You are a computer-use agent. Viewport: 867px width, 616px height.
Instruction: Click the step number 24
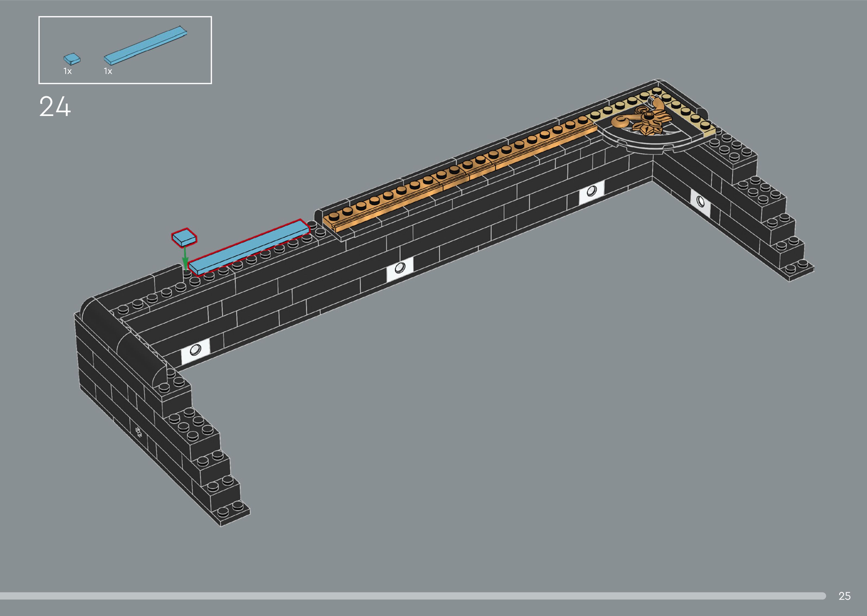coord(55,106)
